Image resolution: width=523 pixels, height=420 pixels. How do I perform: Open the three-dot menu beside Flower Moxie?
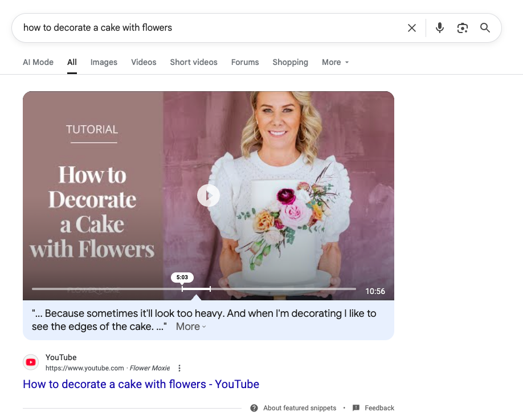click(179, 368)
